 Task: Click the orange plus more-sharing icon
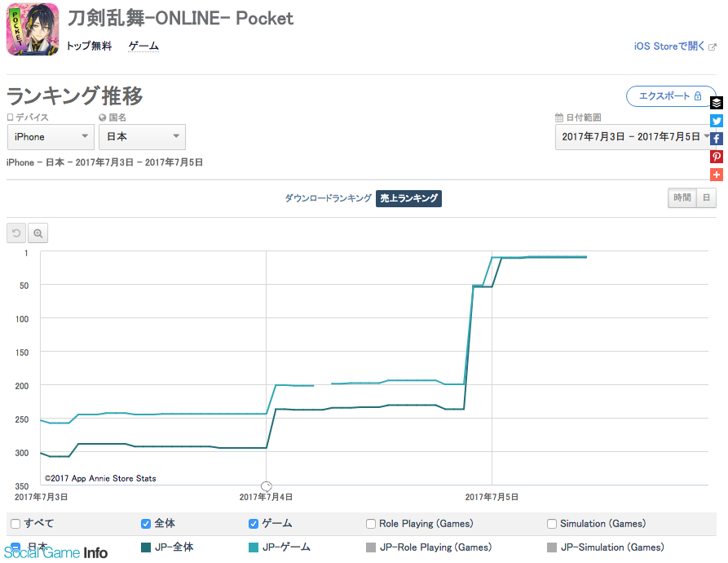(x=717, y=175)
